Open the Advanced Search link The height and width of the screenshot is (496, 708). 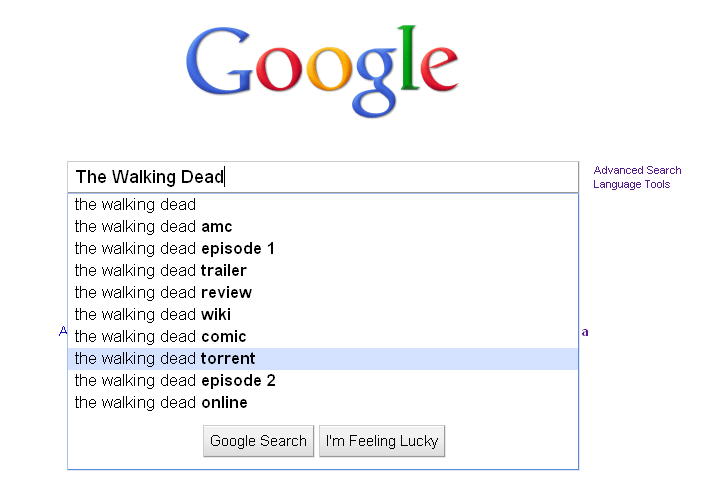coord(637,170)
